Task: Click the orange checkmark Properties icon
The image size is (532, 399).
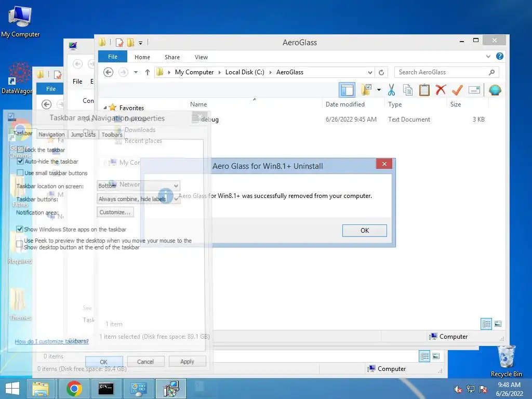Action: [x=457, y=90]
